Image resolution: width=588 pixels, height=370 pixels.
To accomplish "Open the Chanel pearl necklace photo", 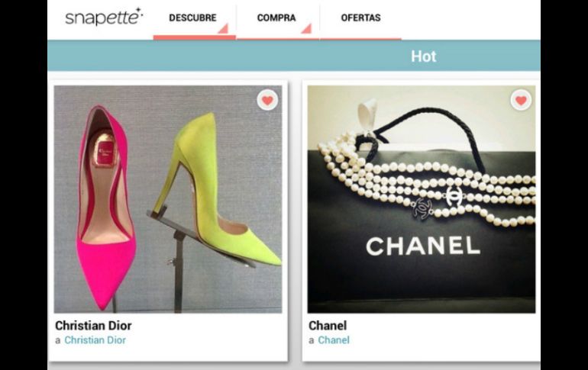I will [422, 199].
